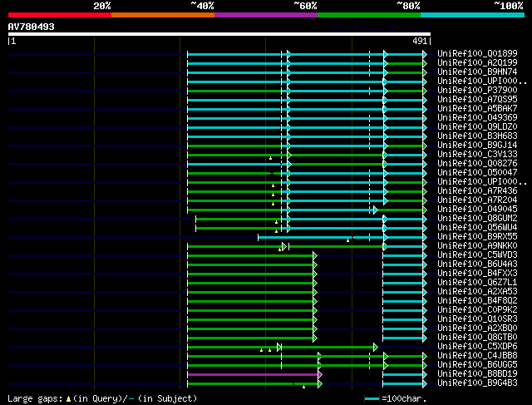The width and height of the screenshot is (532, 405).
Task: Select hit label UniRef100_O49369
Action: (x=477, y=117)
